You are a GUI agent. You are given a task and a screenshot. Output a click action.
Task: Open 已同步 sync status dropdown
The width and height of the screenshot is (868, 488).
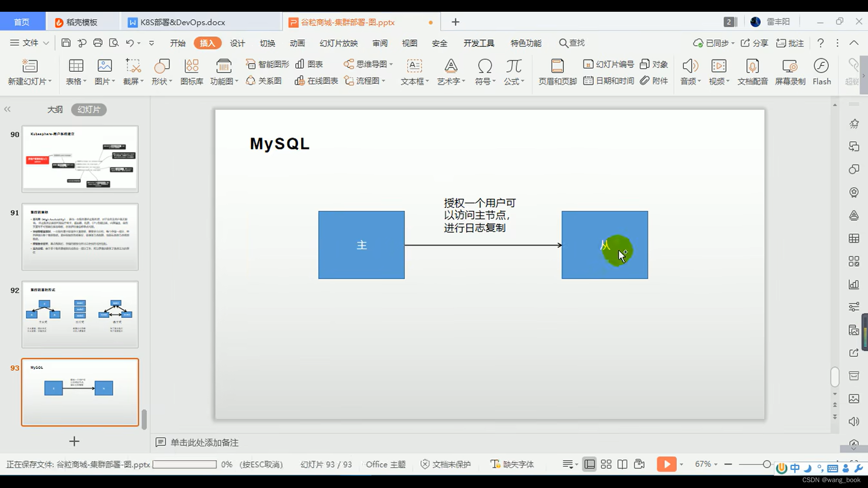point(714,43)
